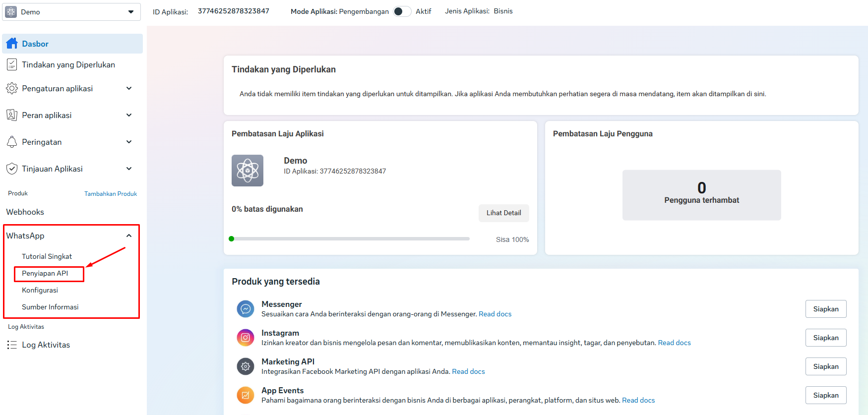Image resolution: width=868 pixels, height=415 pixels.
Task: Click the Lihat Detail button
Action: [503, 213]
